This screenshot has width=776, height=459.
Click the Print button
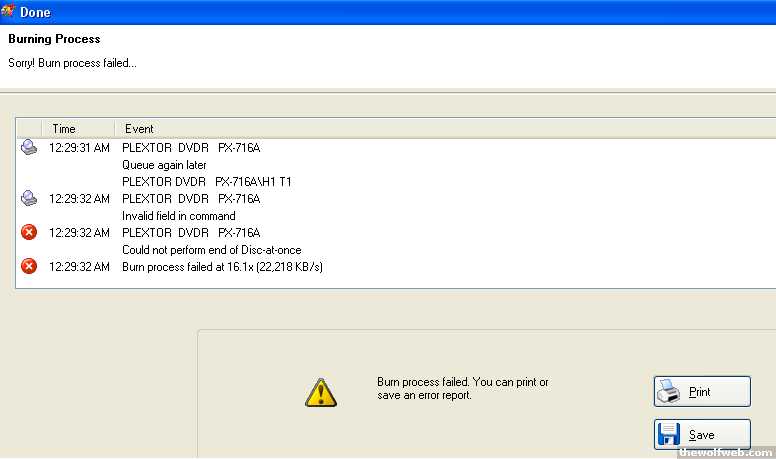coord(702,392)
